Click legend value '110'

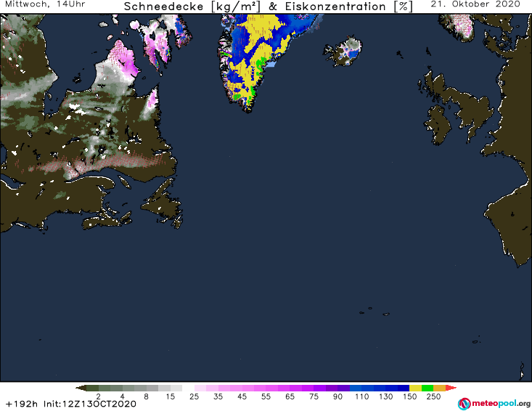click(x=361, y=396)
